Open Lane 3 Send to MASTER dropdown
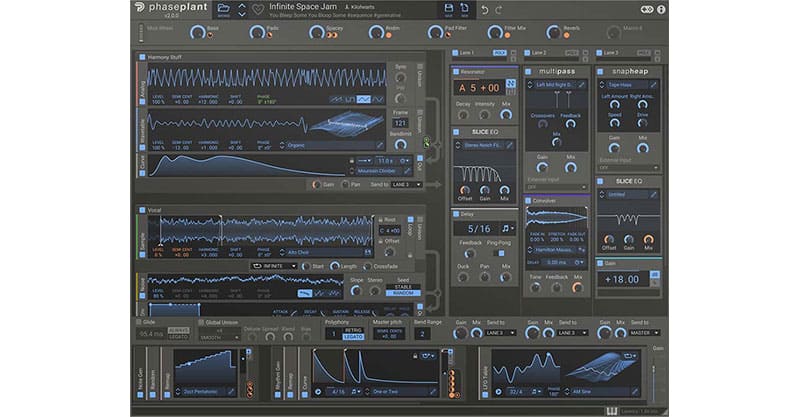Viewport: 800px width, 417px height. coord(644,333)
